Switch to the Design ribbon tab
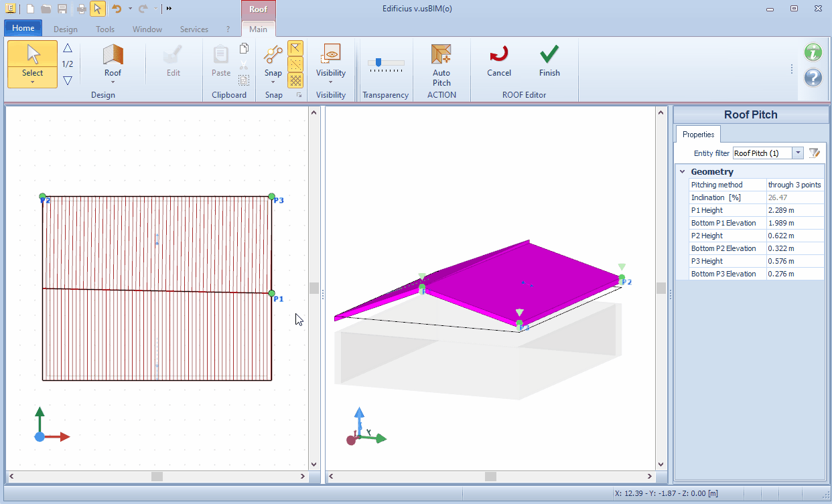Image resolution: width=832 pixels, height=504 pixels. click(x=65, y=29)
